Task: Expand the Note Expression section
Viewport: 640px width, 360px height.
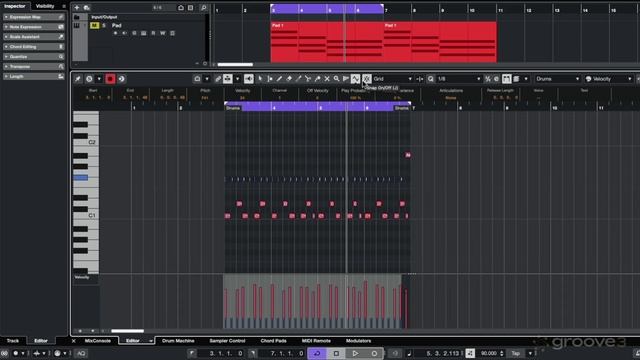Action: [x=33, y=27]
